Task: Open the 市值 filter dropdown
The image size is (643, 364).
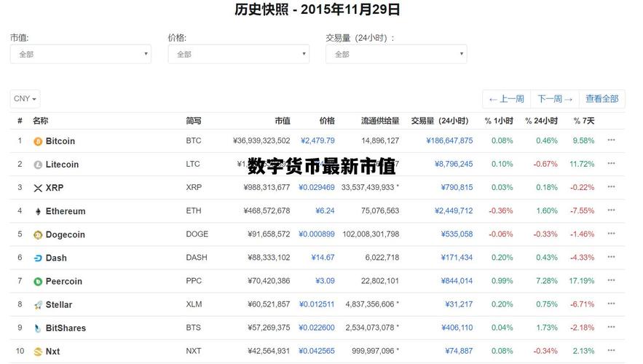Action: point(80,54)
